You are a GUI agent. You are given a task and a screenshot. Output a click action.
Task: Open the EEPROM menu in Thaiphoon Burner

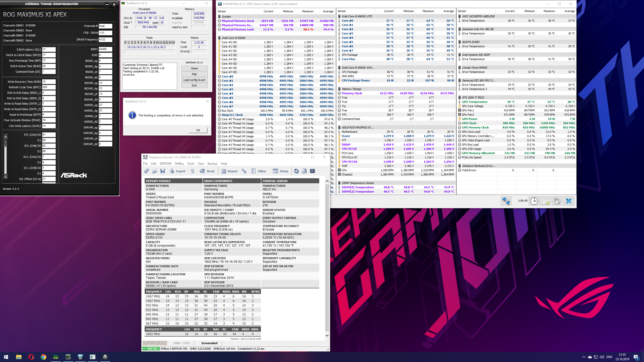165,164
